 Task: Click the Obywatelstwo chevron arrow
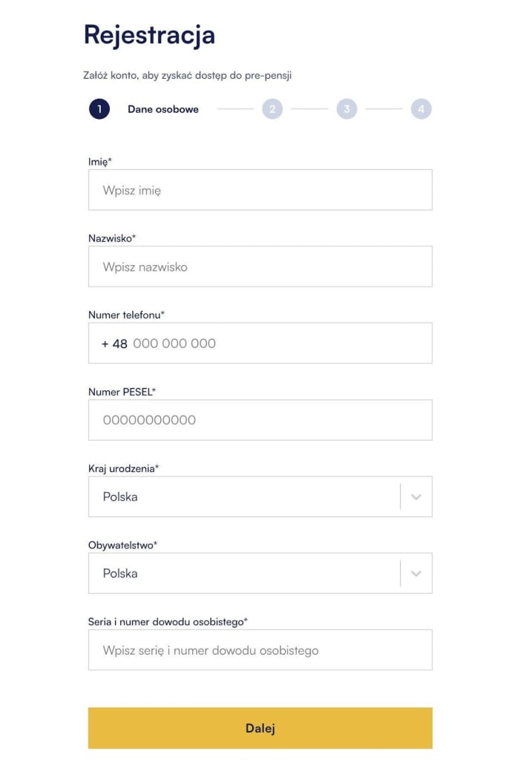[416, 573]
